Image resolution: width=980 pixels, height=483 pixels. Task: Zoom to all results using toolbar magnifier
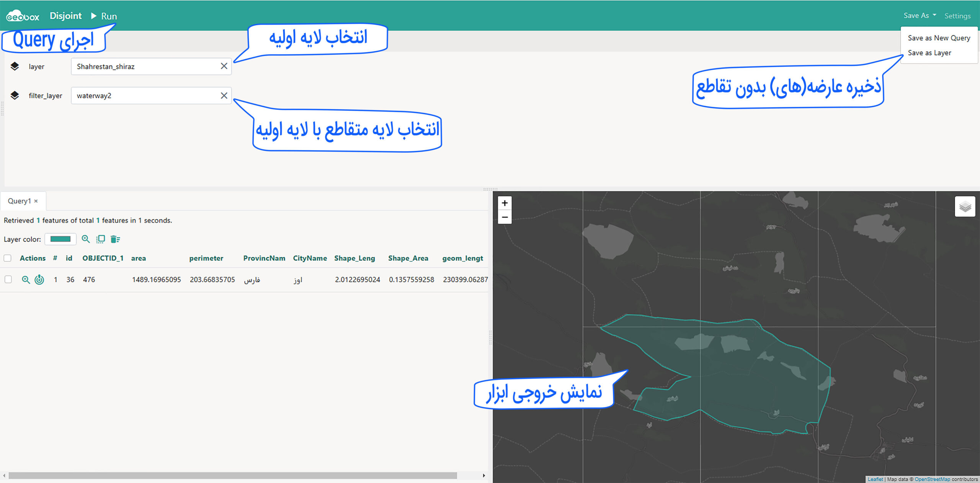[86, 239]
